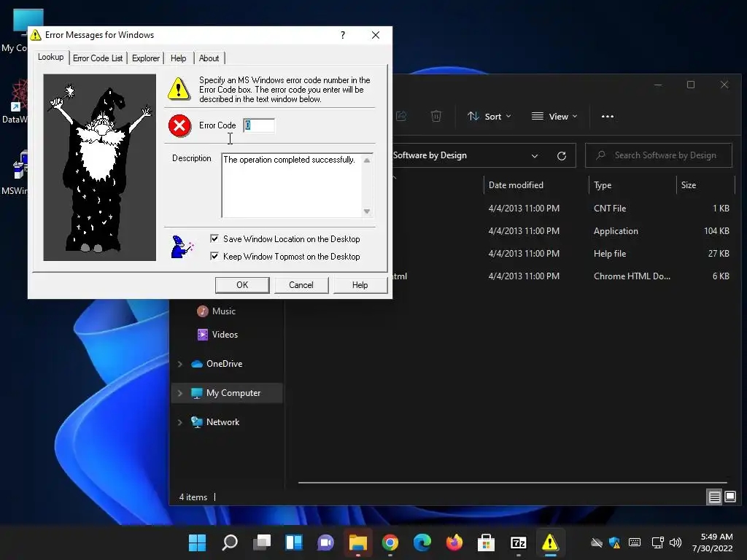Image resolution: width=747 pixels, height=560 pixels.
Task: Open the View menu in File Explorer
Action: click(x=554, y=116)
